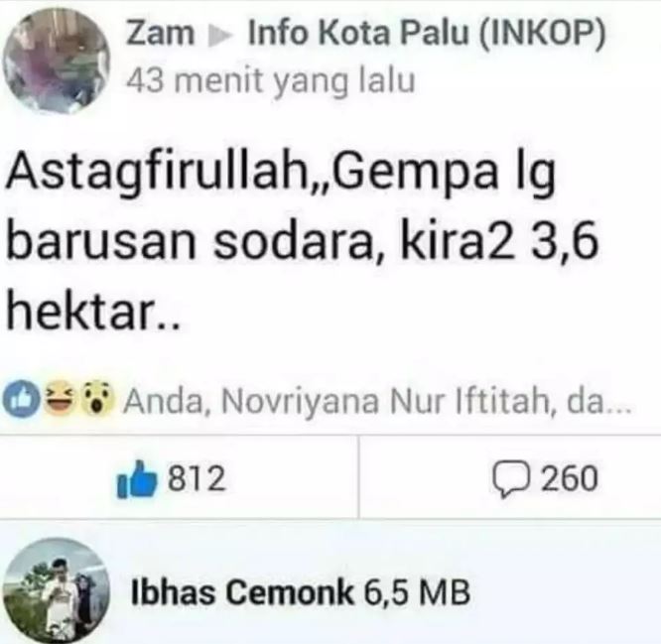Open the Zam profile name link
Viewport: 661px width, 644px height.
click(160, 33)
